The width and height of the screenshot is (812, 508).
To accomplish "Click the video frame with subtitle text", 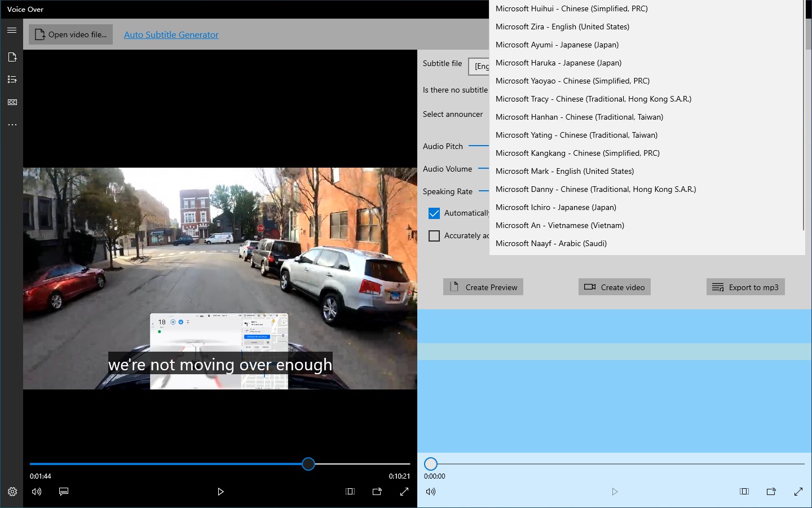I will coord(220,278).
